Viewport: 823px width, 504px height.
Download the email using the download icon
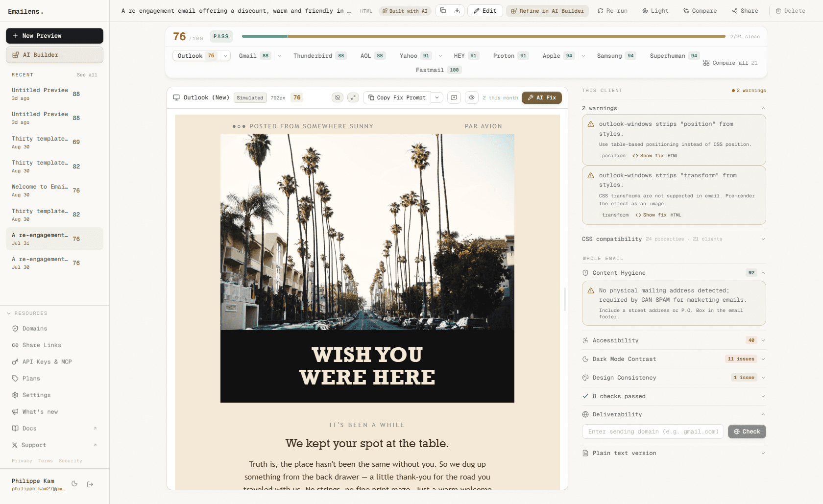457,11
